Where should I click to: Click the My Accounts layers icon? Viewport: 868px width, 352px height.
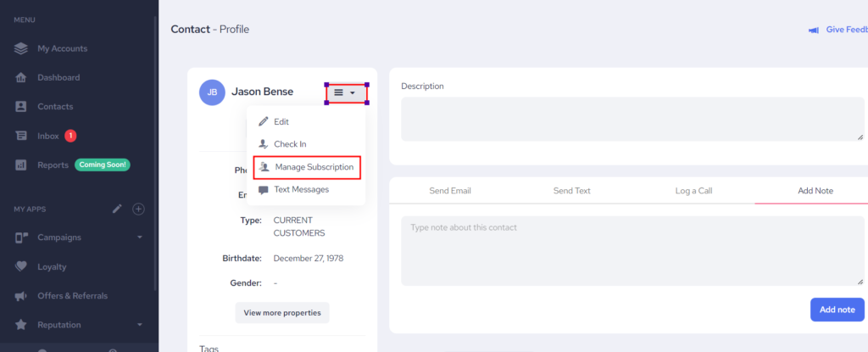click(x=21, y=48)
